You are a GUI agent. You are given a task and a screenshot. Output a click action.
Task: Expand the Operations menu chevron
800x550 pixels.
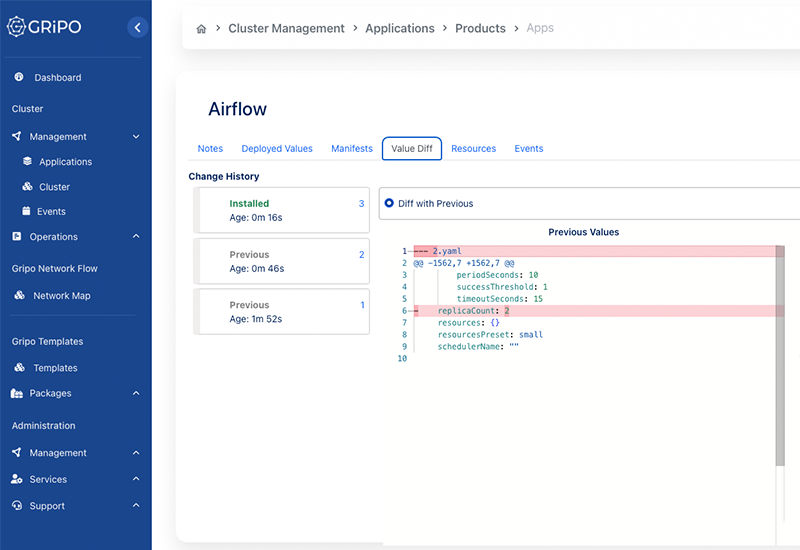(136, 236)
